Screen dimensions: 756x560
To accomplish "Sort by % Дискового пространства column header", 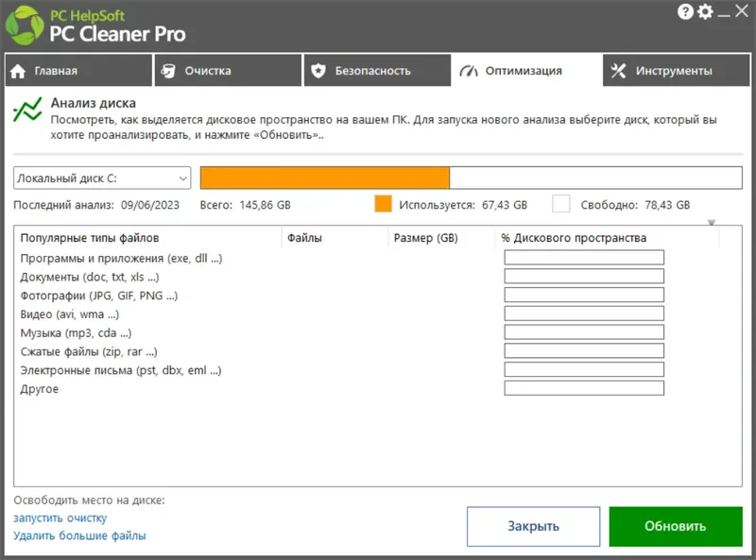I will point(607,238).
